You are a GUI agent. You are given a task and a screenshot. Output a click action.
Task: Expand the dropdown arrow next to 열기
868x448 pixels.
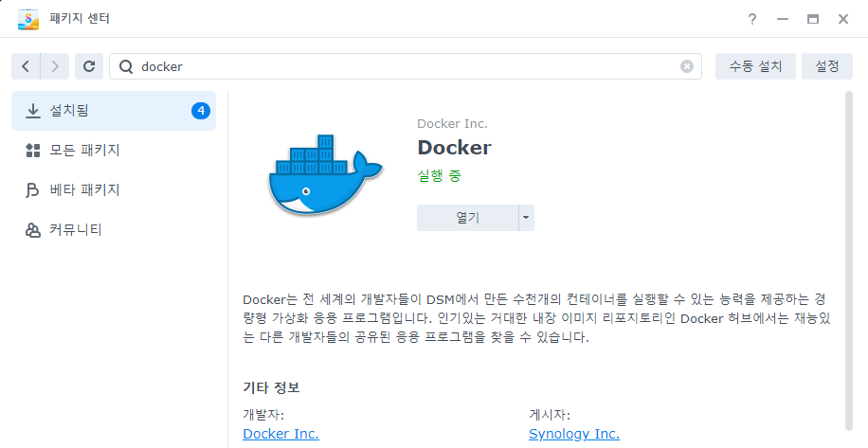[526, 218]
